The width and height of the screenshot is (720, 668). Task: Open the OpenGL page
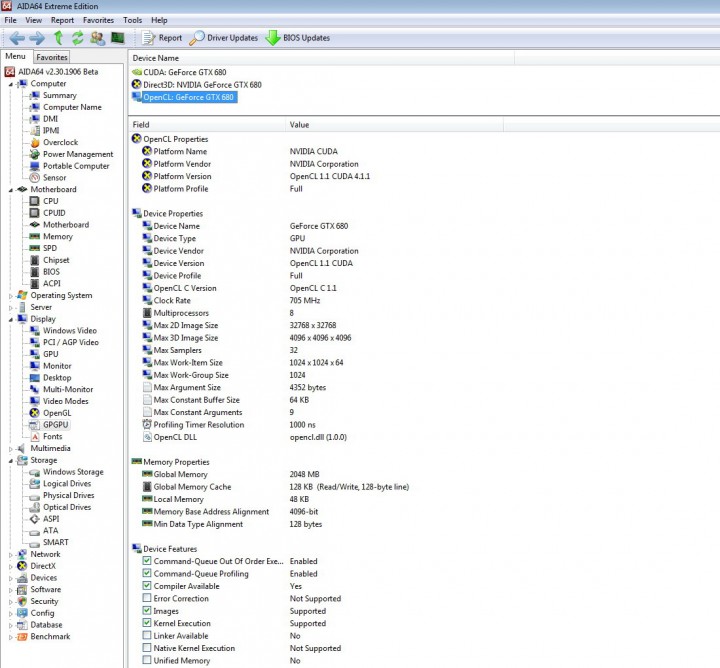point(57,413)
